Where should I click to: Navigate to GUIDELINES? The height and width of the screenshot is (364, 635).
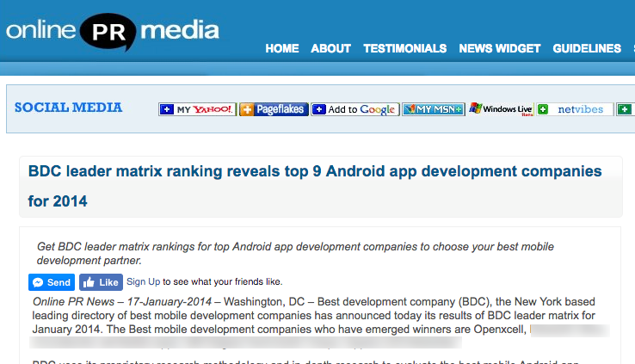click(587, 48)
